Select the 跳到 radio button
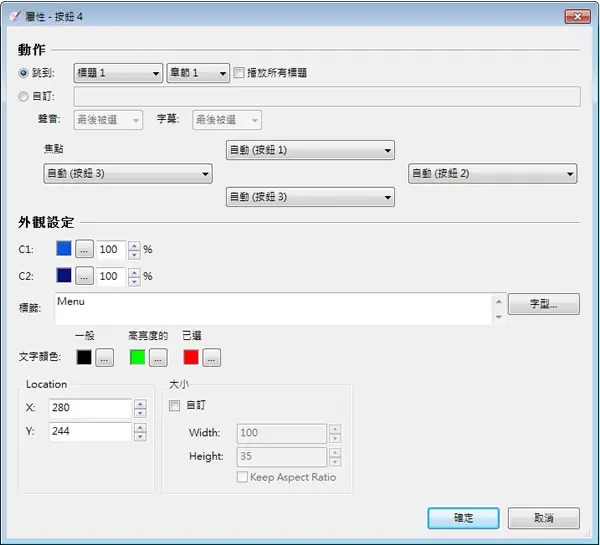Viewport: 600px width, 545px height. (23, 73)
